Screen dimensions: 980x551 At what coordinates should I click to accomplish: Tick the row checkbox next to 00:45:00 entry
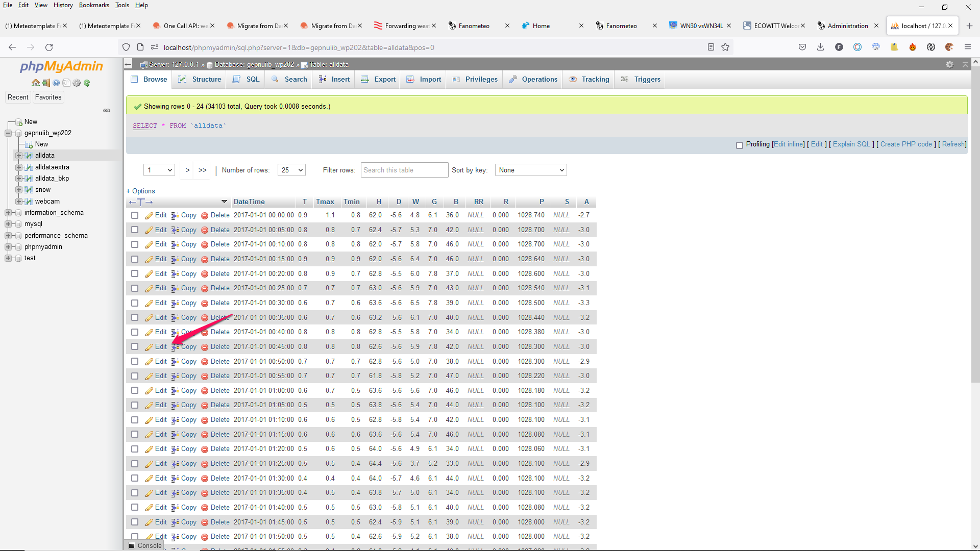(x=135, y=346)
